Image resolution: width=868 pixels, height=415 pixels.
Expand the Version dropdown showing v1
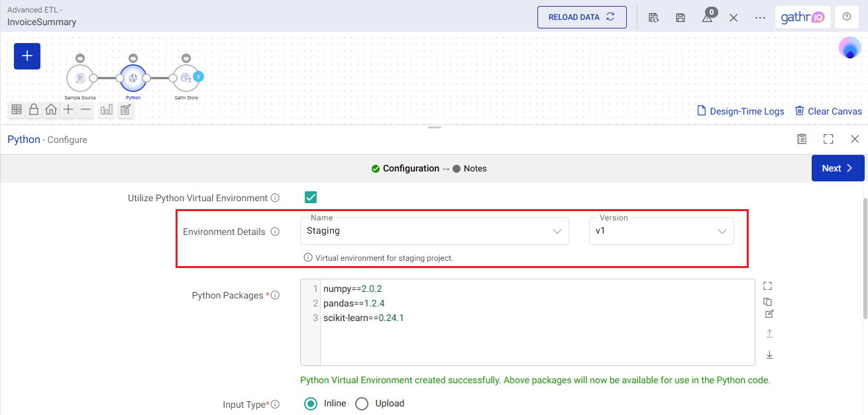tap(661, 231)
